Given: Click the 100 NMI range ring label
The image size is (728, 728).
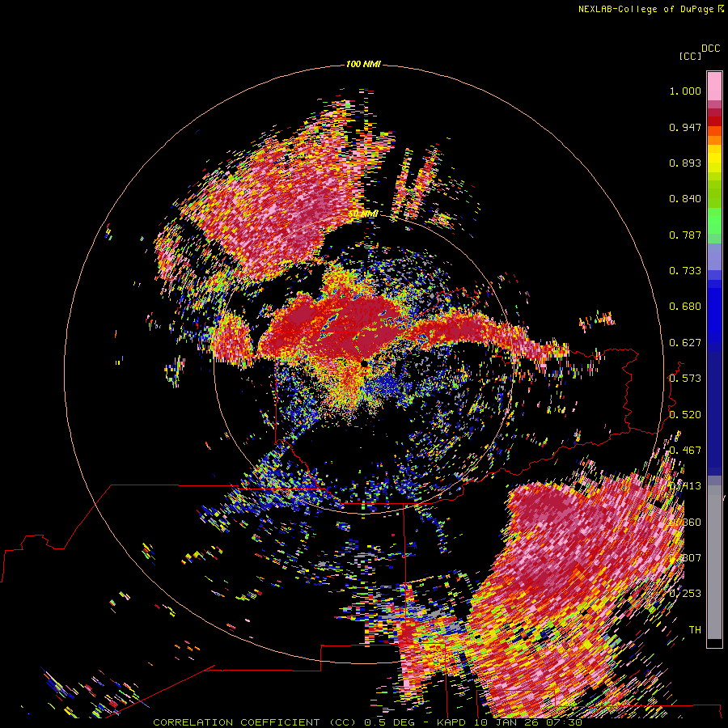Looking at the screenshot, I should point(363,64).
